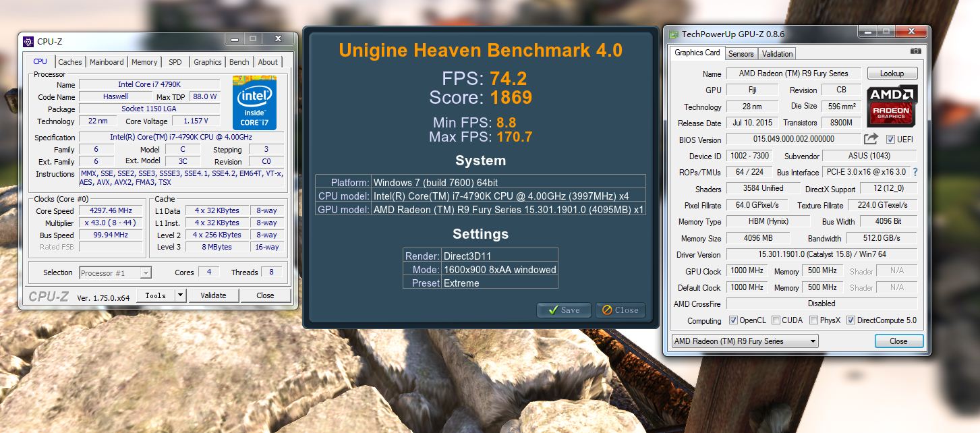This screenshot has height=433, width=980.
Task: Click the Package value Socket 1150 LGA
Action: [x=150, y=109]
